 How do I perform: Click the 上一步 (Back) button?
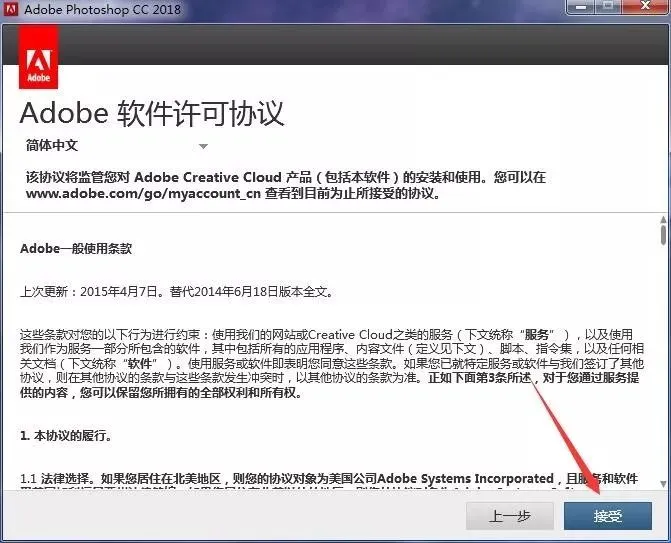(x=510, y=516)
